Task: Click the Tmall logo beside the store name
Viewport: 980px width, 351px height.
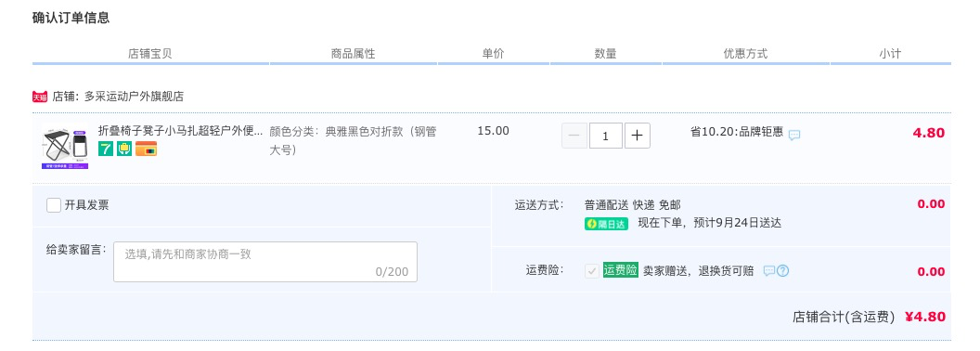Action: click(40, 97)
